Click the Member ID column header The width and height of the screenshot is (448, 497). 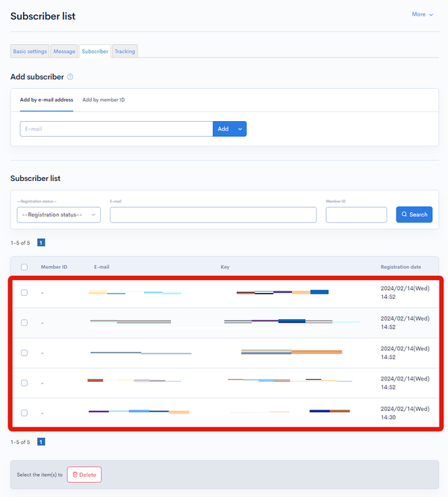point(54,267)
